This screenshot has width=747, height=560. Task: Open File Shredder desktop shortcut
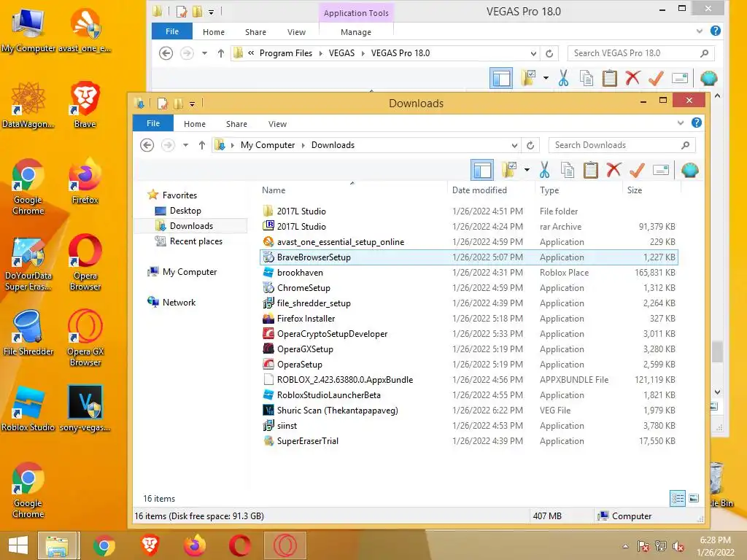28,332
